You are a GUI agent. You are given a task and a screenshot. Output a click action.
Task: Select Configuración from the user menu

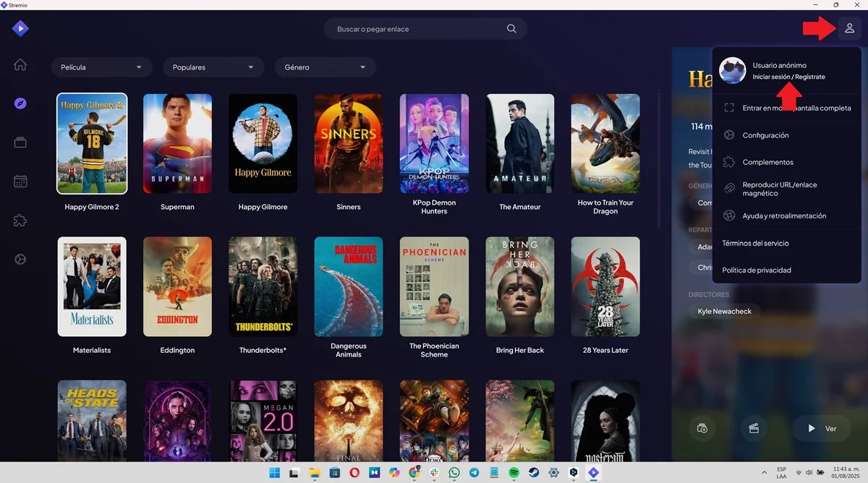[x=765, y=135]
